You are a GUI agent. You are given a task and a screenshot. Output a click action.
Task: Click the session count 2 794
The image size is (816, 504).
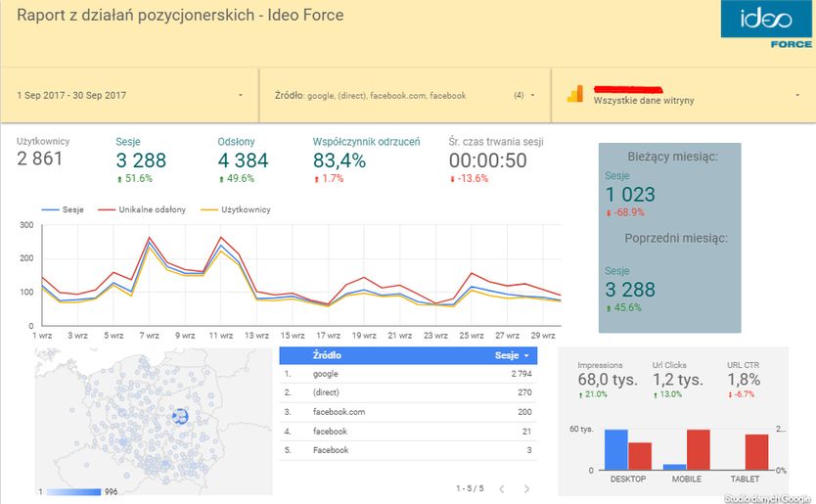pyautogui.click(x=521, y=374)
